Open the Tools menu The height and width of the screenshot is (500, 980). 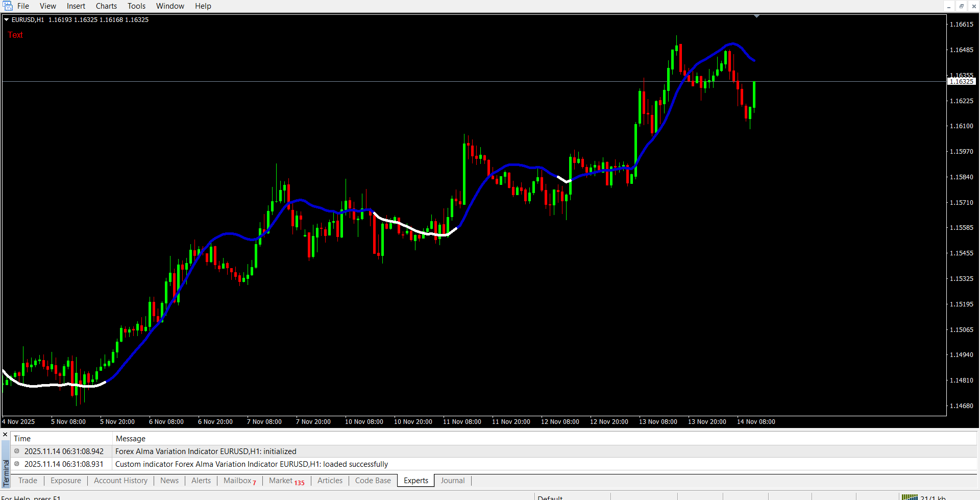click(136, 6)
